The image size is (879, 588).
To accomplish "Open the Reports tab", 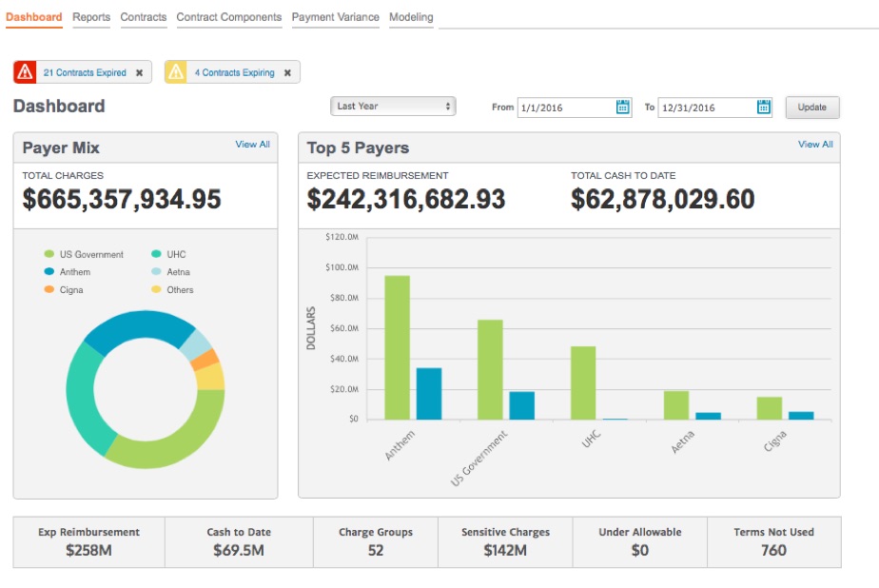I will click(x=91, y=17).
